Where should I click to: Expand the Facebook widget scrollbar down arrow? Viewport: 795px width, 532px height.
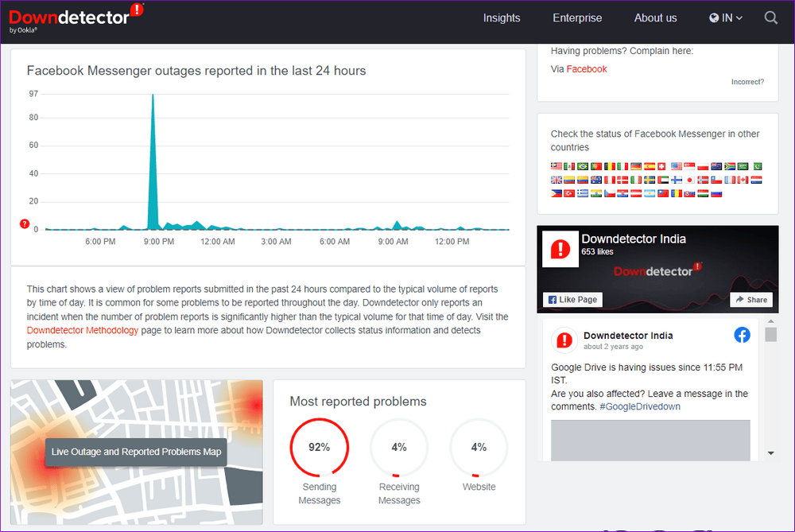pyautogui.click(x=771, y=455)
